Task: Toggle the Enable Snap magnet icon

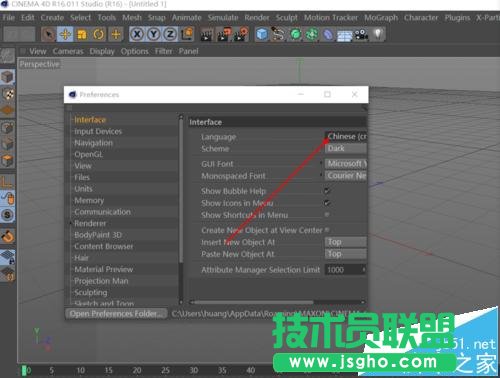Action: coord(7,237)
